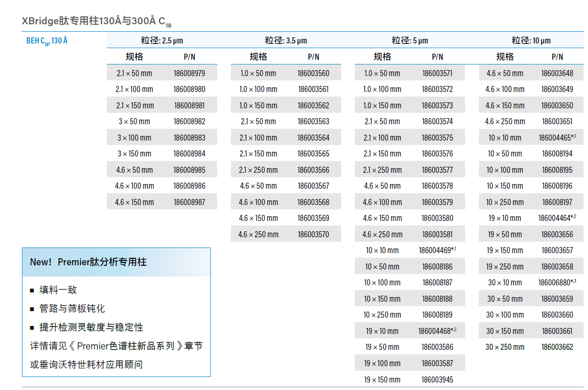The image size is (588, 390).
Task: Click part number 186008986
Action: (189, 186)
